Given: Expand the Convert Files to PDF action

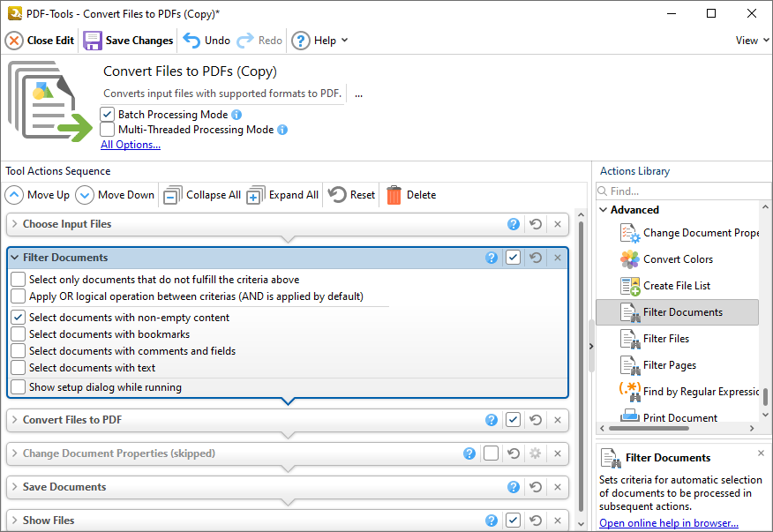Looking at the screenshot, I should click(x=15, y=420).
